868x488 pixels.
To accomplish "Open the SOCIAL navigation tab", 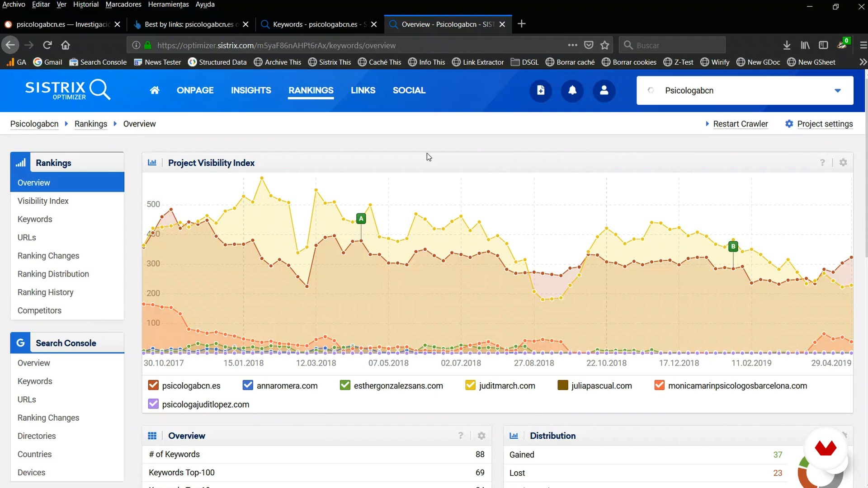I will pyautogui.click(x=409, y=90).
